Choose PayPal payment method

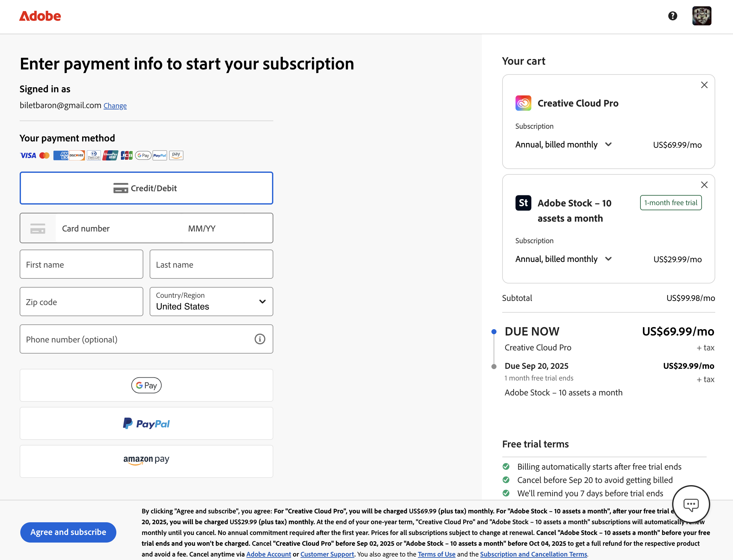point(146,423)
